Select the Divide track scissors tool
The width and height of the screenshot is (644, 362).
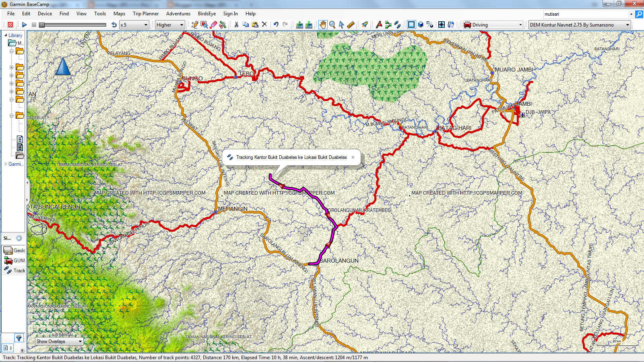point(223,25)
